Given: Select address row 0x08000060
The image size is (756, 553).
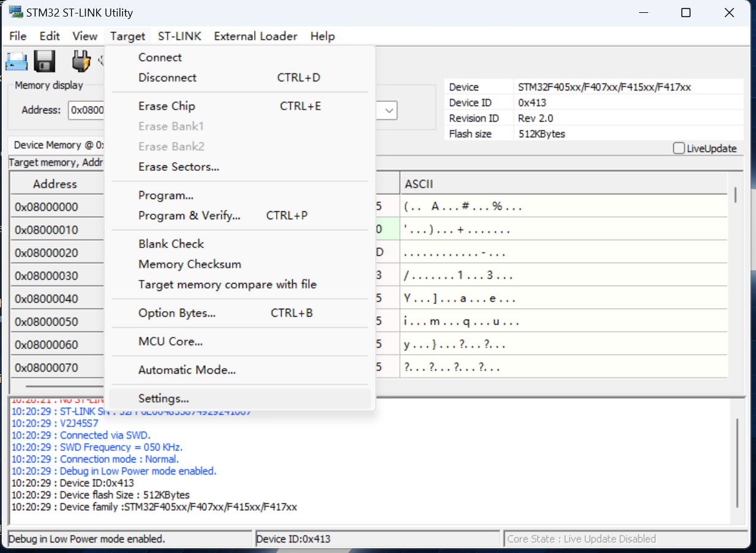Looking at the screenshot, I should coord(47,345).
